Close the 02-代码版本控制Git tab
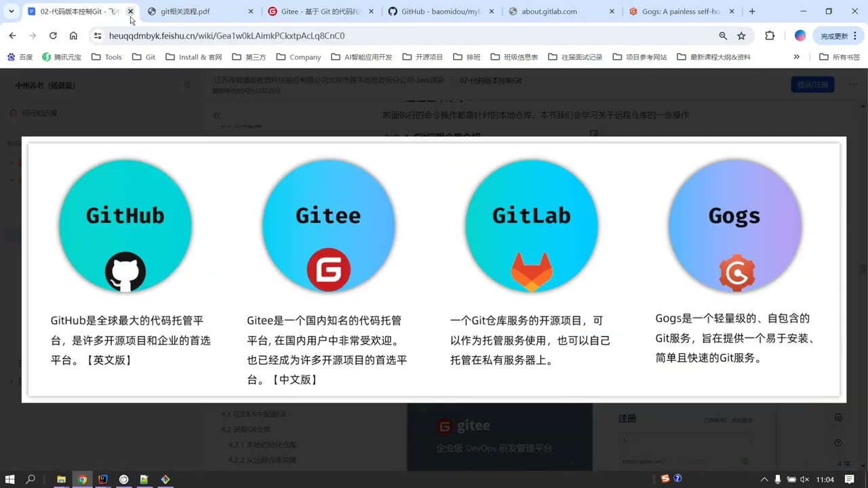868x488 pixels. (x=131, y=12)
